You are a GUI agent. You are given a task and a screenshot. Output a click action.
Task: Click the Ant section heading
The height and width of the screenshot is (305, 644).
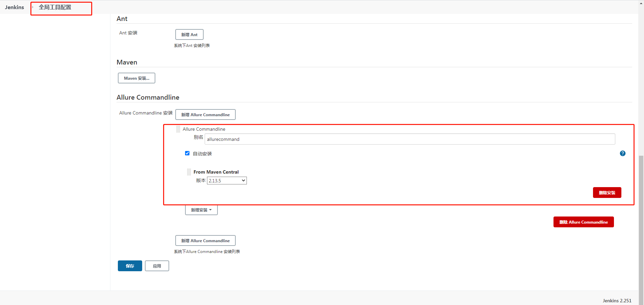122,19
